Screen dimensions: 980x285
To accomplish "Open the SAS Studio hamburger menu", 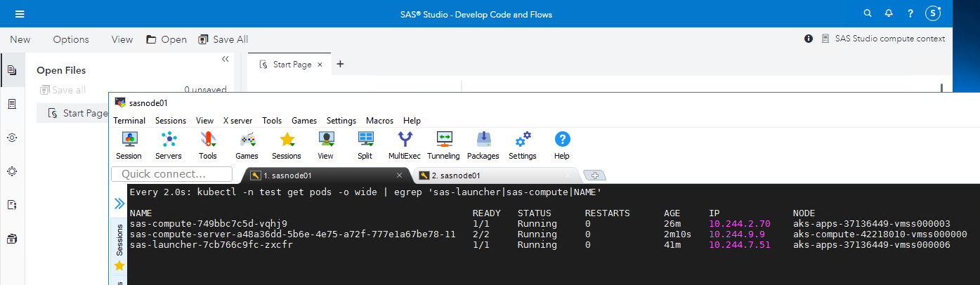I will click(20, 14).
